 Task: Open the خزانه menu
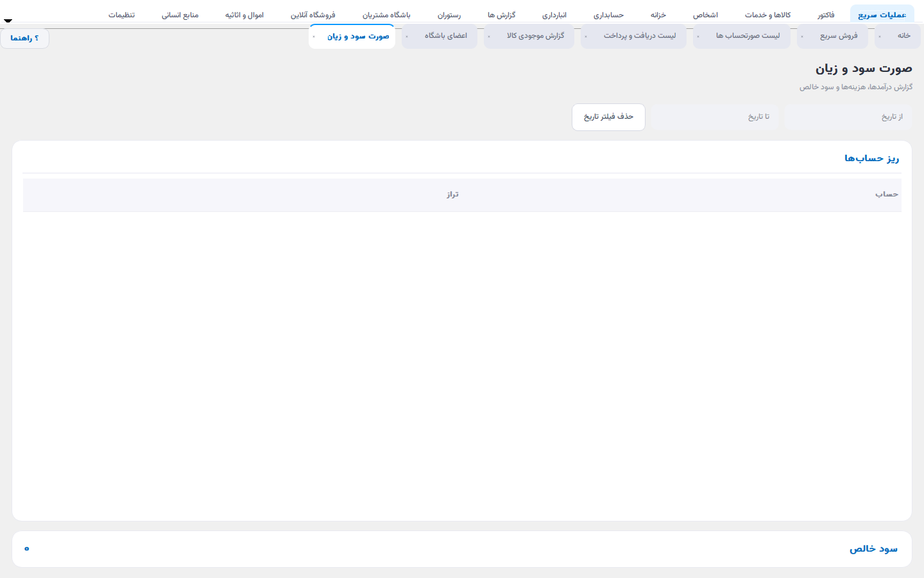pos(658,15)
